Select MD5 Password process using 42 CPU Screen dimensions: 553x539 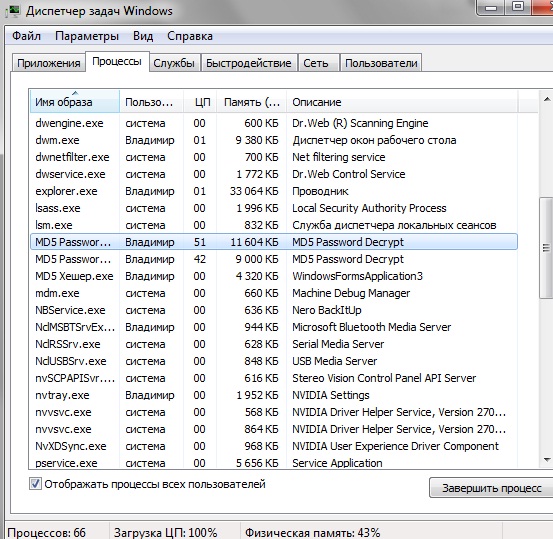click(x=274, y=259)
